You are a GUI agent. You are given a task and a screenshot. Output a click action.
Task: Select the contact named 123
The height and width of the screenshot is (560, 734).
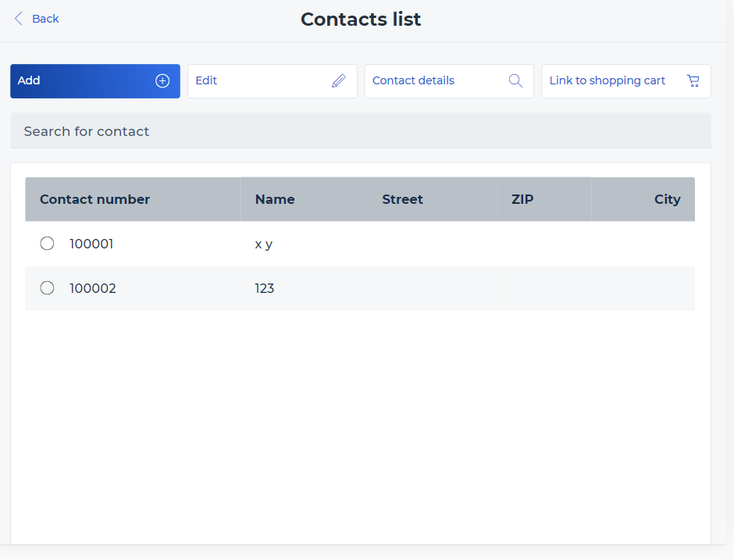coord(265,288)
